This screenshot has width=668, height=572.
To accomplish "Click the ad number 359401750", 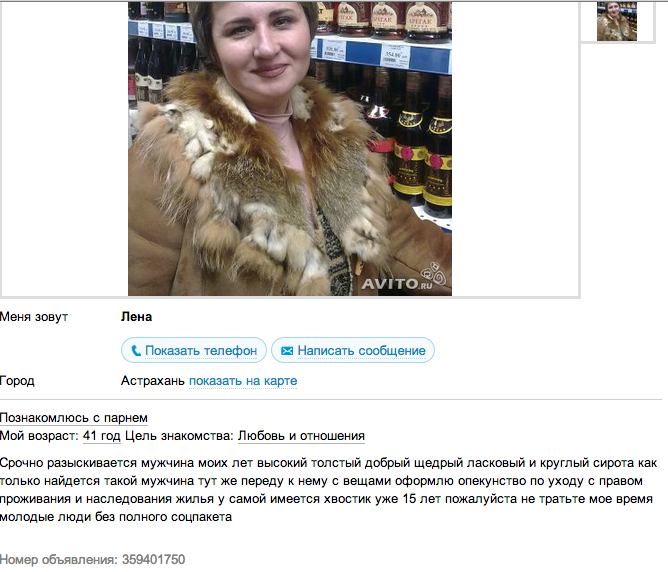I will click(x=153, y=559).
